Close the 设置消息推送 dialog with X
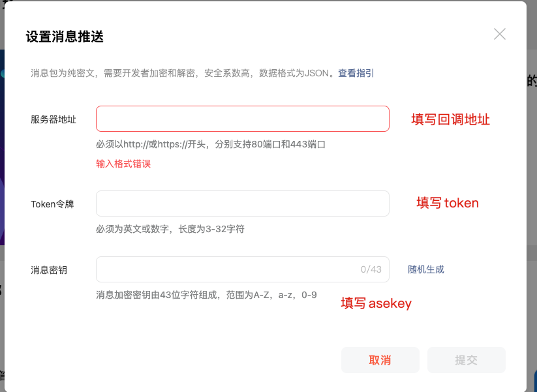 (500, 34)
